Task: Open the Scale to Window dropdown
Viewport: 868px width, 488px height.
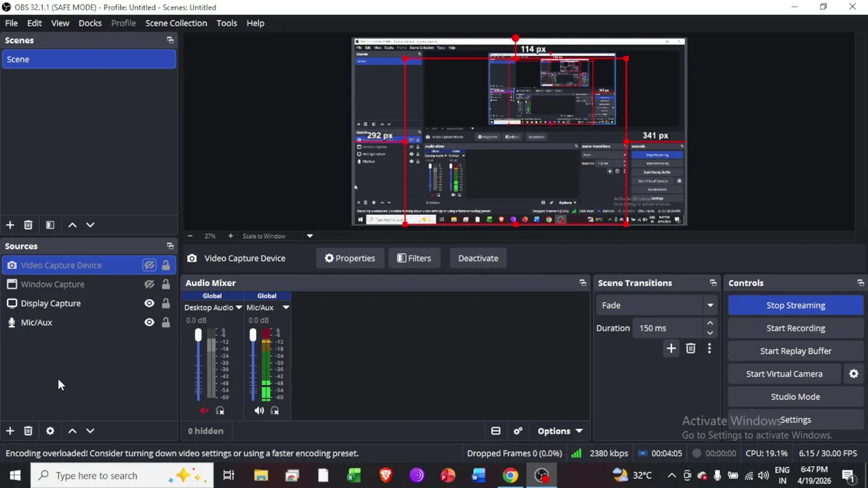Action: [309, 236]
